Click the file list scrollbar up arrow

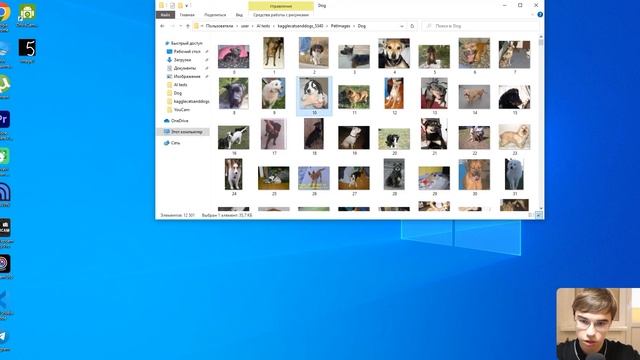point(541,37)
